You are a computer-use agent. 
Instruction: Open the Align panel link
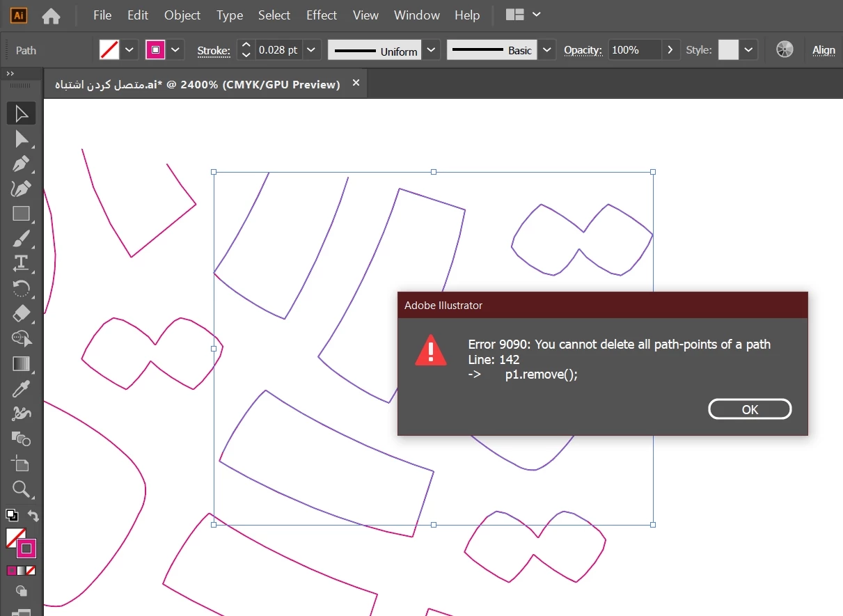[824, 50]
